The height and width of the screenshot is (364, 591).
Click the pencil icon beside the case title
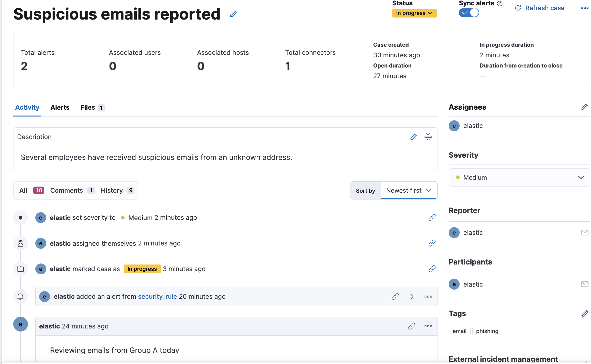pyautogui.click(x=233, y=14)
